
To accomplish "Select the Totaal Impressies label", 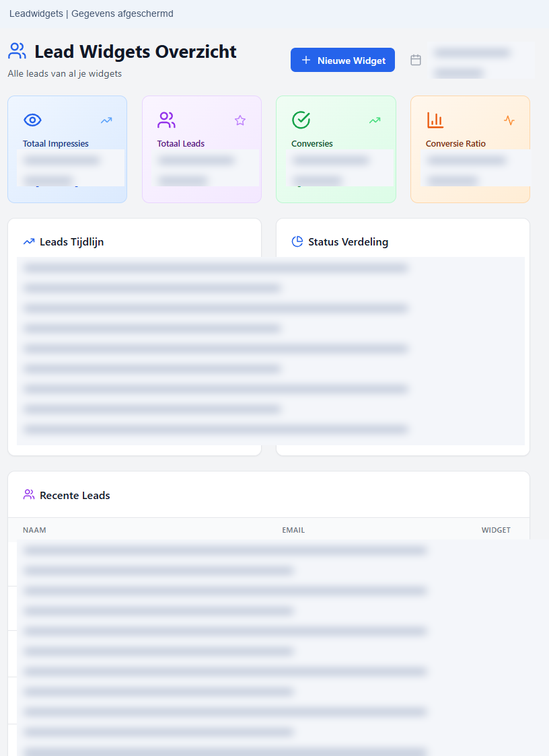I will (55, 144).
